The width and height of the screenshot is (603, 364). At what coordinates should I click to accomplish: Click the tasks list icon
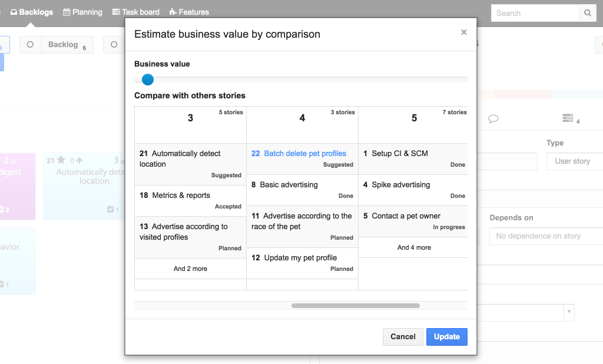(x=568, y=119)
